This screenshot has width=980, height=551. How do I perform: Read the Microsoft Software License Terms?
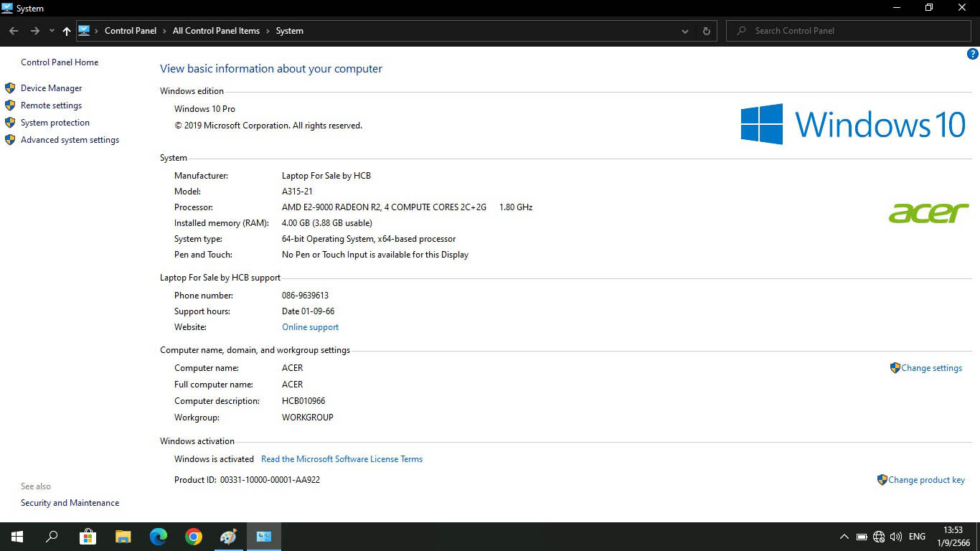click(x=342, y=459)
